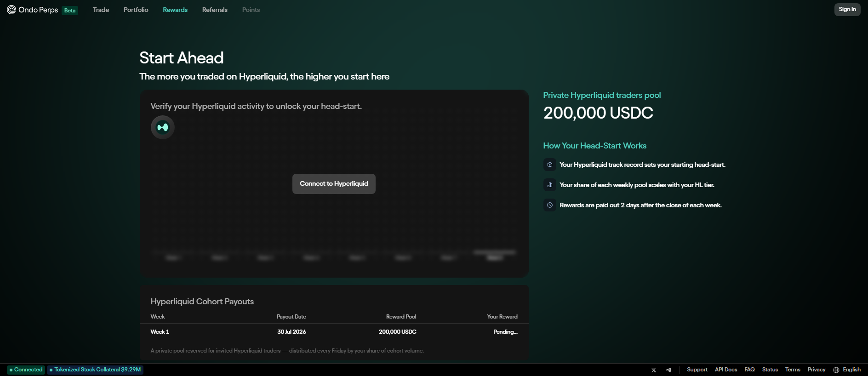Click the Week column header
This screenshot has height=376, width=868.
(158, 317)
